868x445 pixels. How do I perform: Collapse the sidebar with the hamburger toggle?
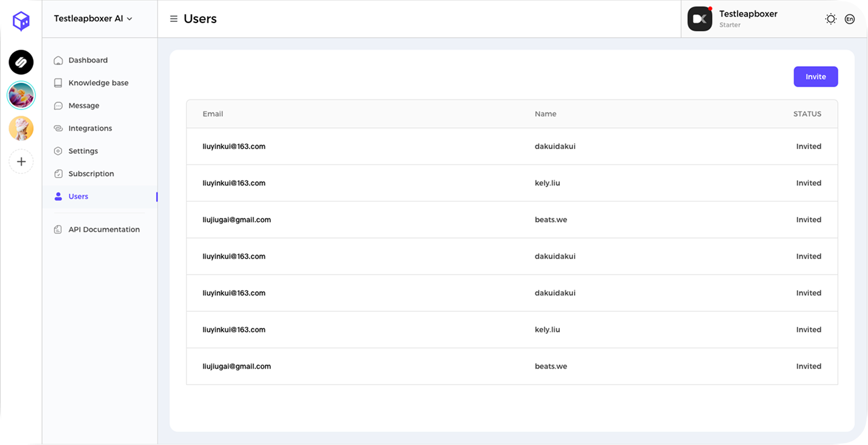pos(174,18)
